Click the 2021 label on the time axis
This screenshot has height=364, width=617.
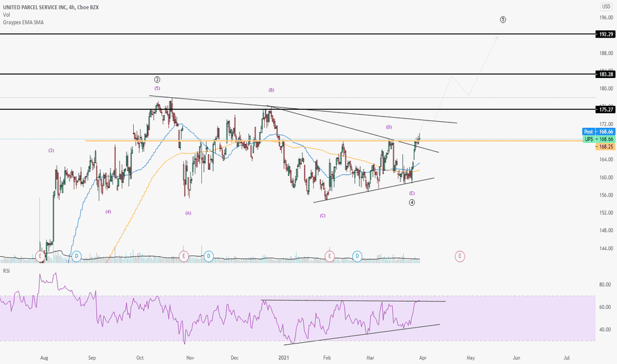tap(283, 357)
